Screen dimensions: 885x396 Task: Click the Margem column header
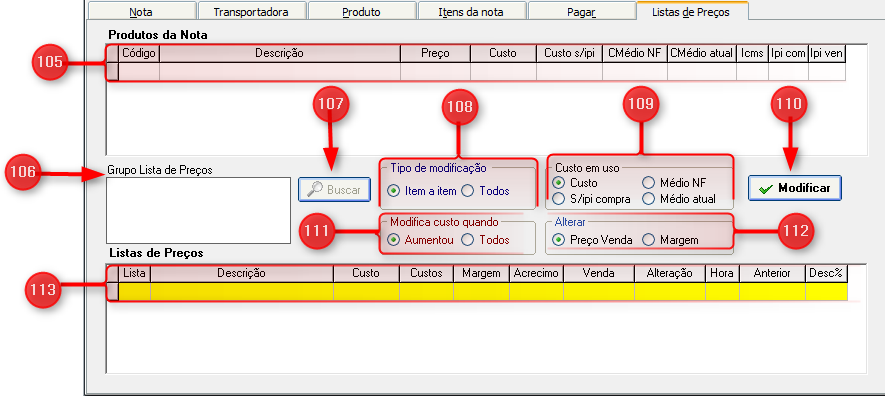481,273
